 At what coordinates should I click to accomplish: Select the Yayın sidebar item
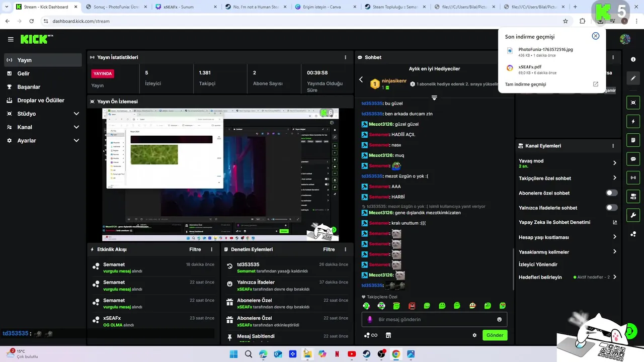tap(43, 60)
